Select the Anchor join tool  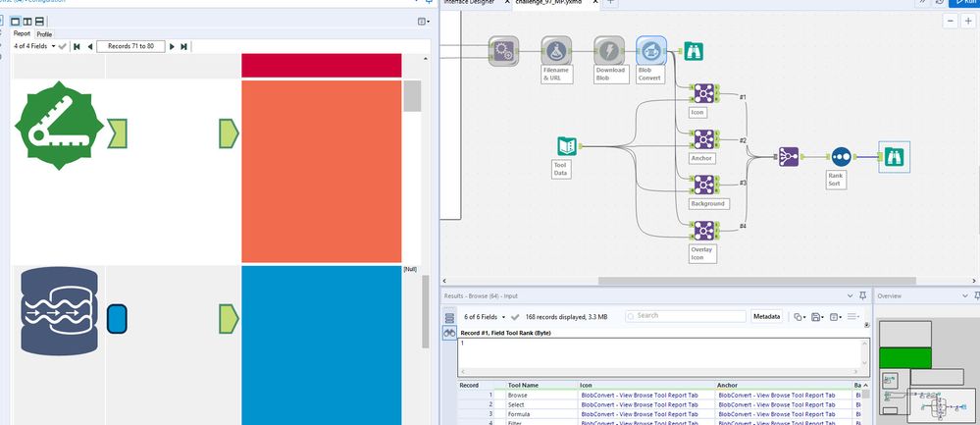(x=703, y=139)
